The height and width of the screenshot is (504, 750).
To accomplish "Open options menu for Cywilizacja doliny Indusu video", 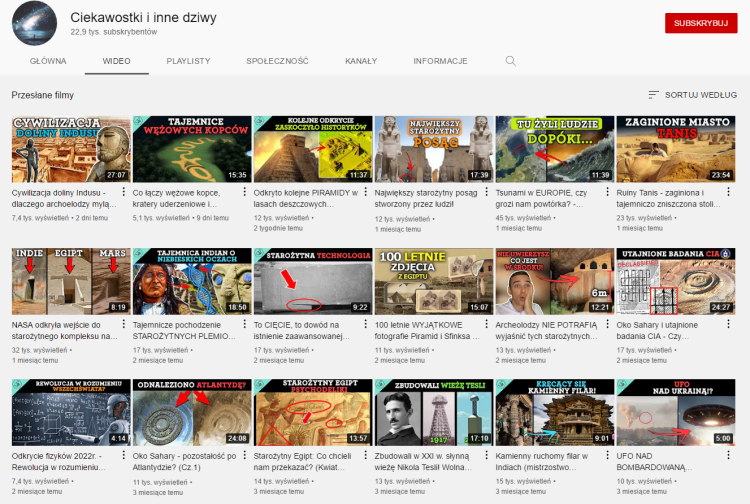I will point(123,193).
